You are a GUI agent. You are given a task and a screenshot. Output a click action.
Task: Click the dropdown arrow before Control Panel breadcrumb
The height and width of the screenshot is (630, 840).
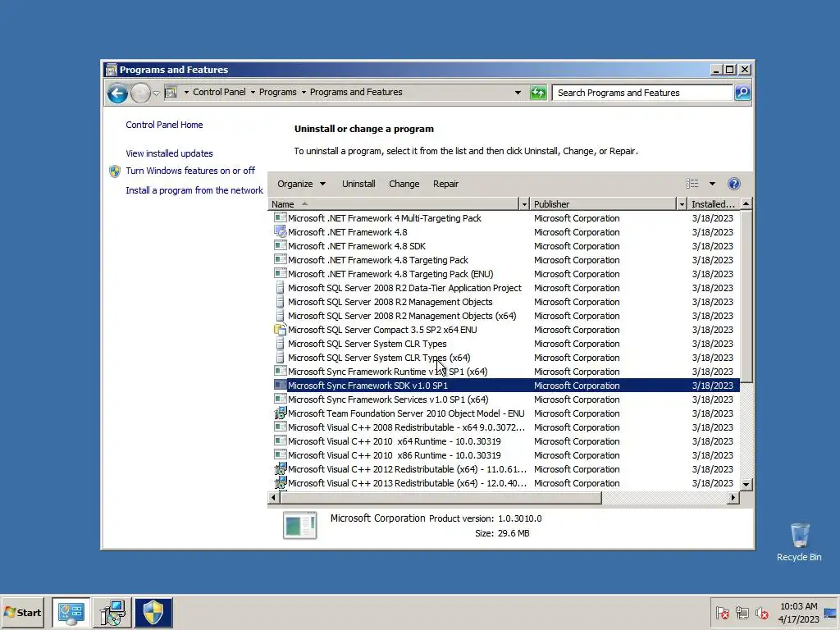[x=186, y=92]
